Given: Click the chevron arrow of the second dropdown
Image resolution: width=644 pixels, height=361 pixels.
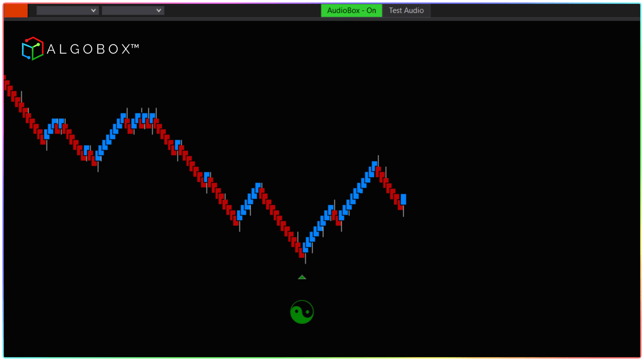Looking at the screenshot, I should tap(159, 10).
